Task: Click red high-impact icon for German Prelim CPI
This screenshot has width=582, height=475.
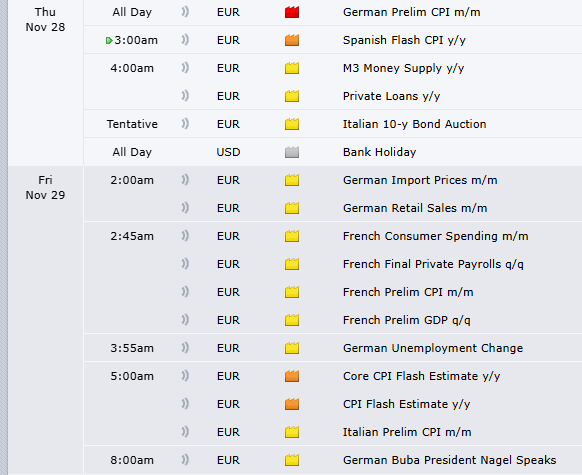Action: pyautogui.click(x=292, y=12)
